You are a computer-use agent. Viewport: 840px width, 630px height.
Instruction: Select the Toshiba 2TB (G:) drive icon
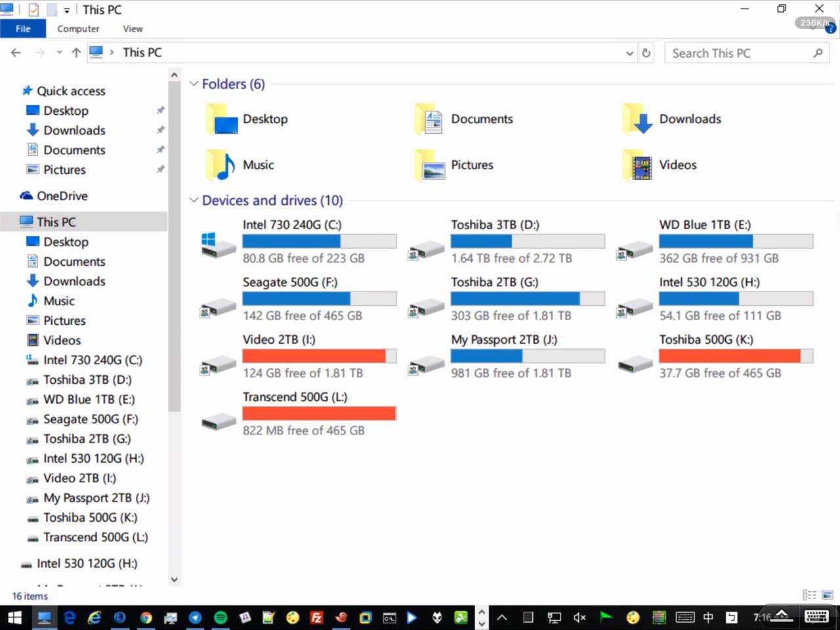[x=427, y=307]
